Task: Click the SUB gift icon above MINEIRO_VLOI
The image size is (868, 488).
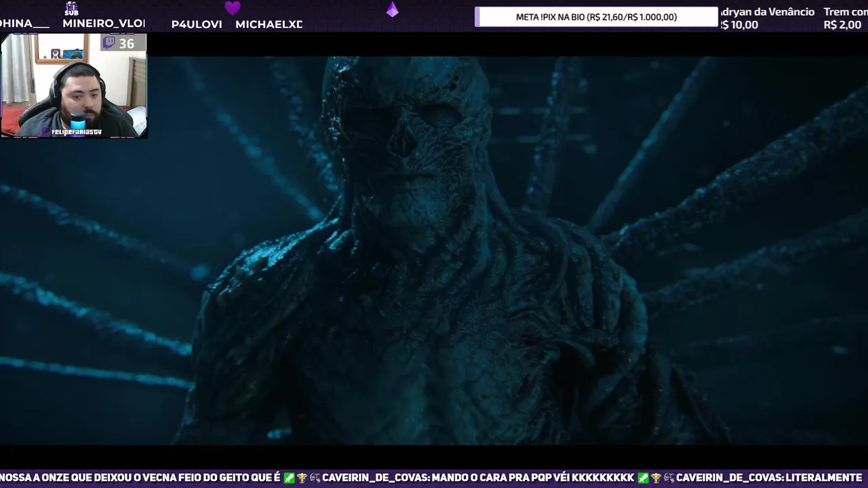Action: click(x=71, y=8)
